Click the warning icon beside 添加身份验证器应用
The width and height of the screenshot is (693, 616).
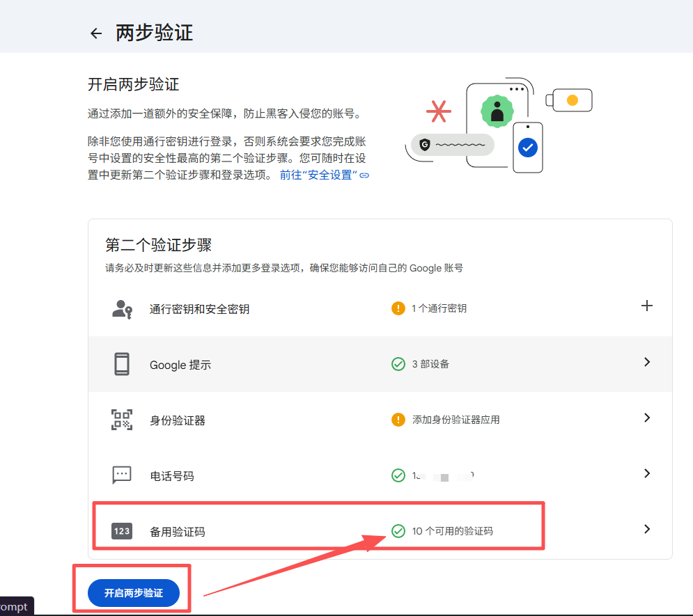pyautogui.click(x=398, y=419)
